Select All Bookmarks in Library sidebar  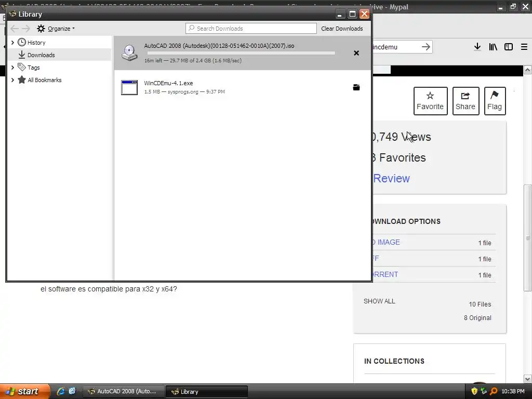45,80
